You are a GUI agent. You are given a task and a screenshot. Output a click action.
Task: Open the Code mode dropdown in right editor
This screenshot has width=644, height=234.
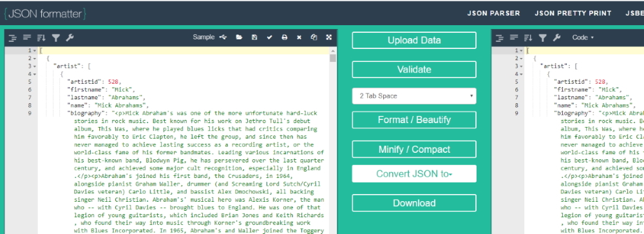click(583, 37)
